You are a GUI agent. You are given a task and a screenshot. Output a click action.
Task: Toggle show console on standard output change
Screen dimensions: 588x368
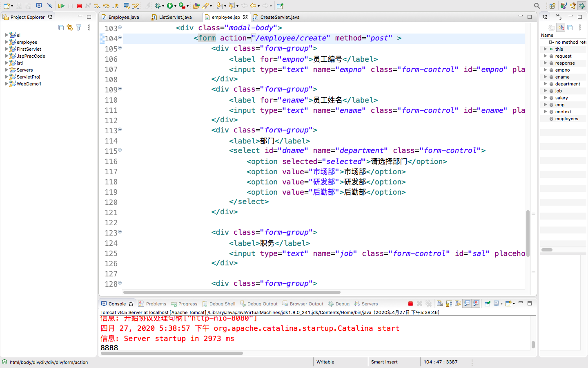tap(467, 304)
